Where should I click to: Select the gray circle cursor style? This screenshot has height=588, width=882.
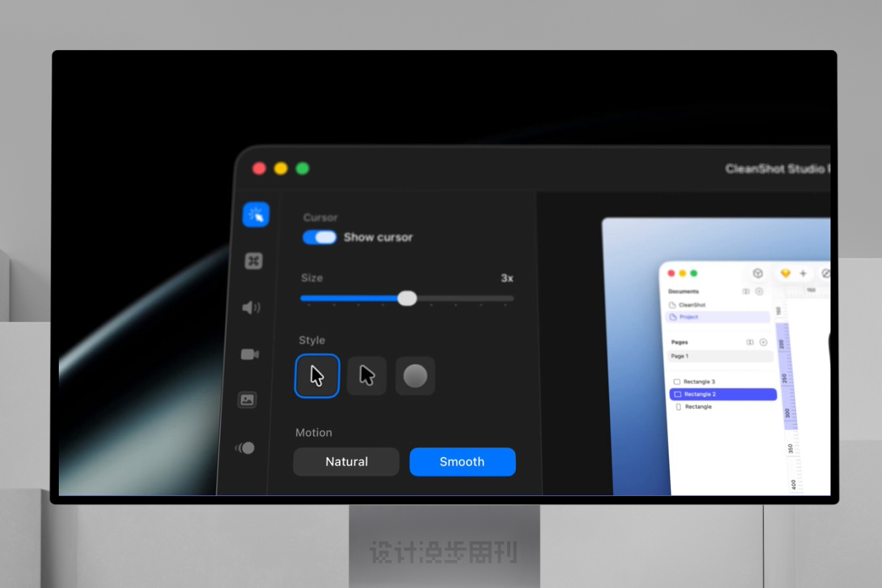point(415,376)
